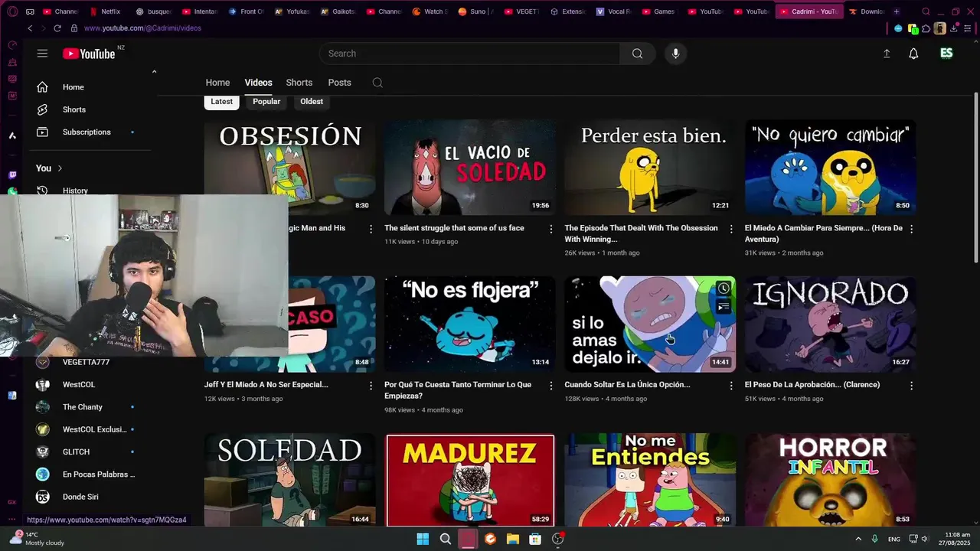Click the microphone tray icon
Screen dimensions: 980x551
click(874, 539)
